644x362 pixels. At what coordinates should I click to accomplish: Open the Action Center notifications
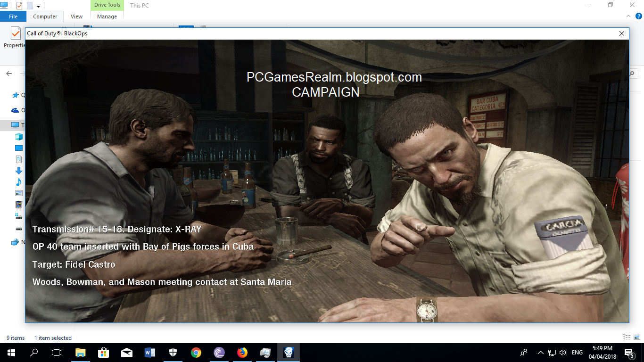pos(629,353)
